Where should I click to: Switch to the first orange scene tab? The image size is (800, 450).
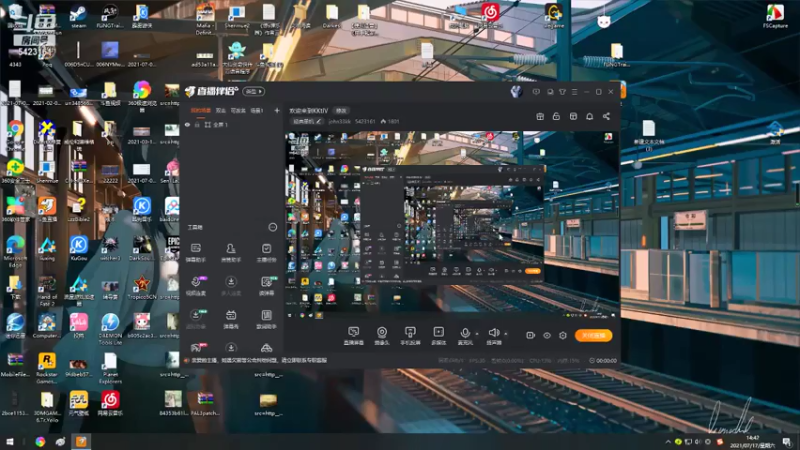click(x=201, y=110)
